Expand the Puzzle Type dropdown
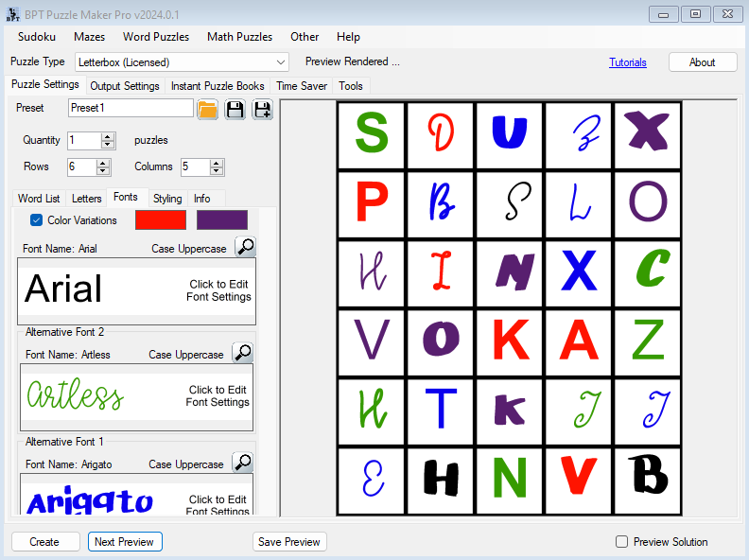The image size is (749, 560). tap(280, 62)
